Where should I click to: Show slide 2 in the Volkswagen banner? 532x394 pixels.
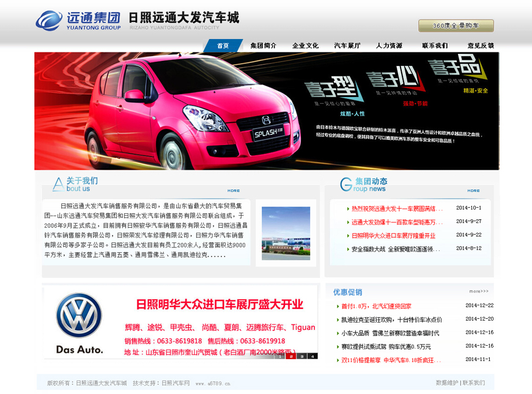point(291,356)
